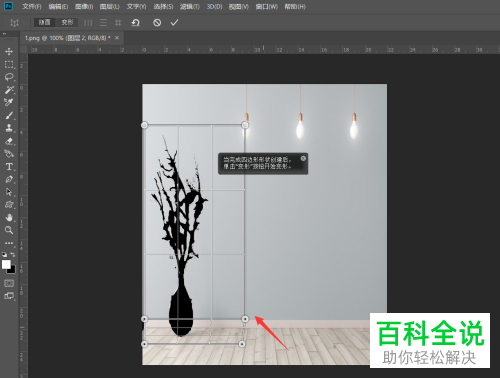Click the left warp pin at baseboard
500x378 pixels.
click(144, 319)
